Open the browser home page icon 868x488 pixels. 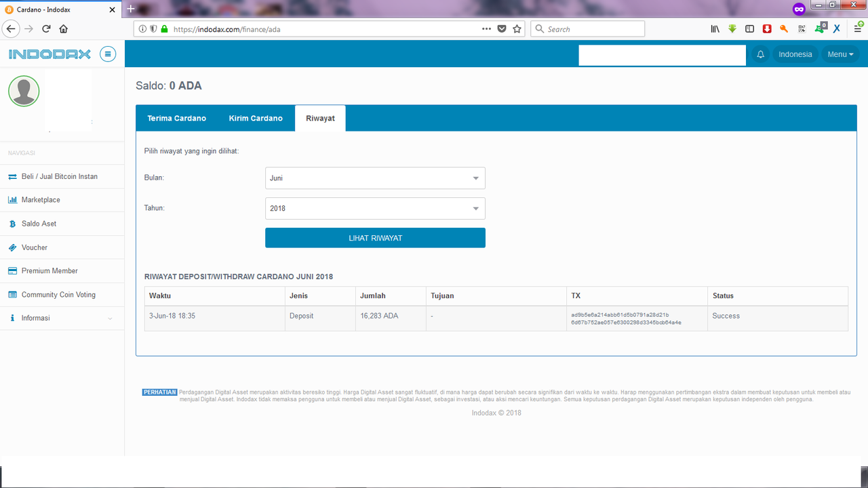coord(64,28)
